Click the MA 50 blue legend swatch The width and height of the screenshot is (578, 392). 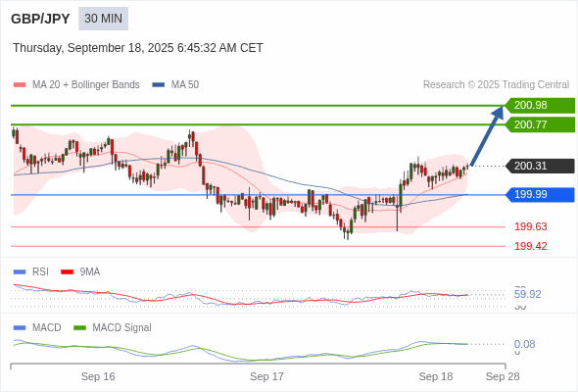159,85
